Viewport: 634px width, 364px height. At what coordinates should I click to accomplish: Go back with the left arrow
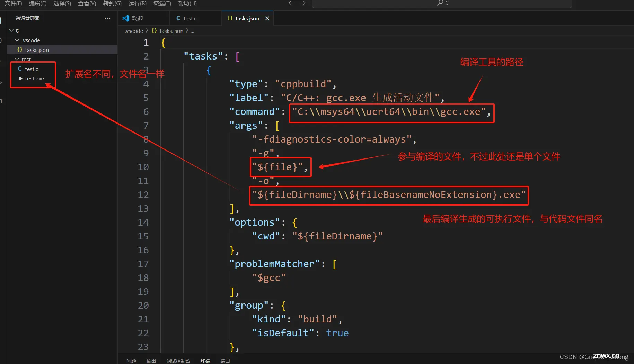pyautogui.click(x=291, y=3)
